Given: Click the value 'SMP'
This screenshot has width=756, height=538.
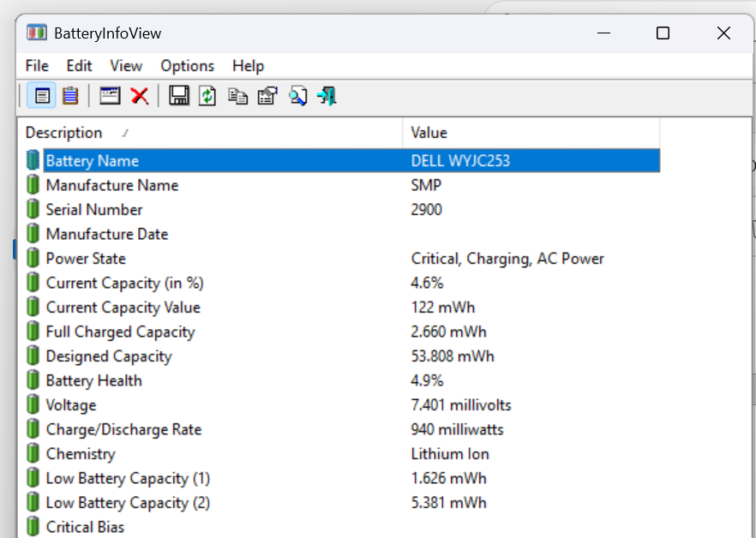Looking at the screenshot, I should [x=426, y=185].
